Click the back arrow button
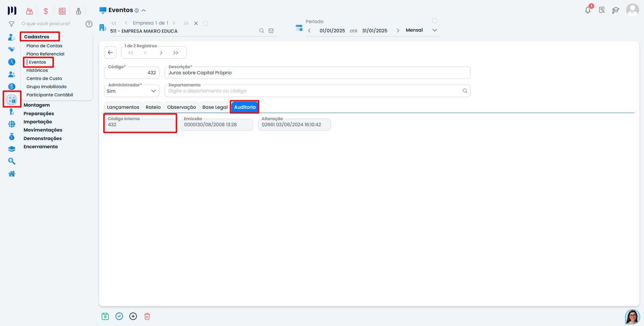This screenshot has height=326, width=644. coord(110,53)
